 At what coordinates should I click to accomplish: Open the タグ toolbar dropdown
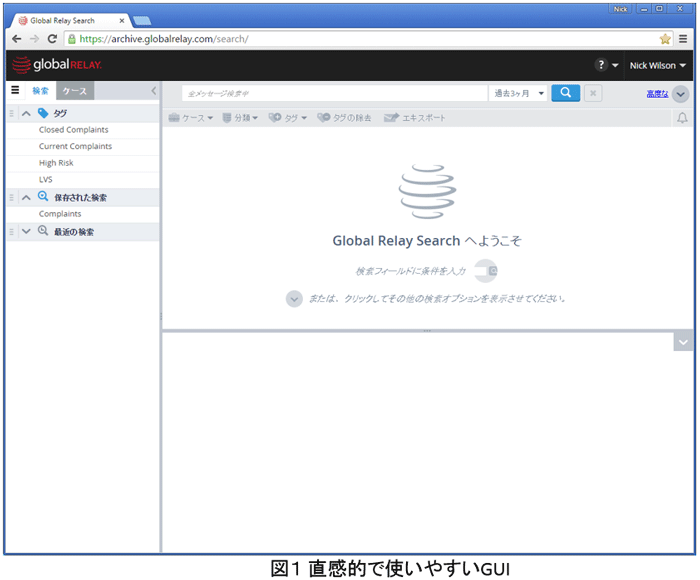coord(288,118)
